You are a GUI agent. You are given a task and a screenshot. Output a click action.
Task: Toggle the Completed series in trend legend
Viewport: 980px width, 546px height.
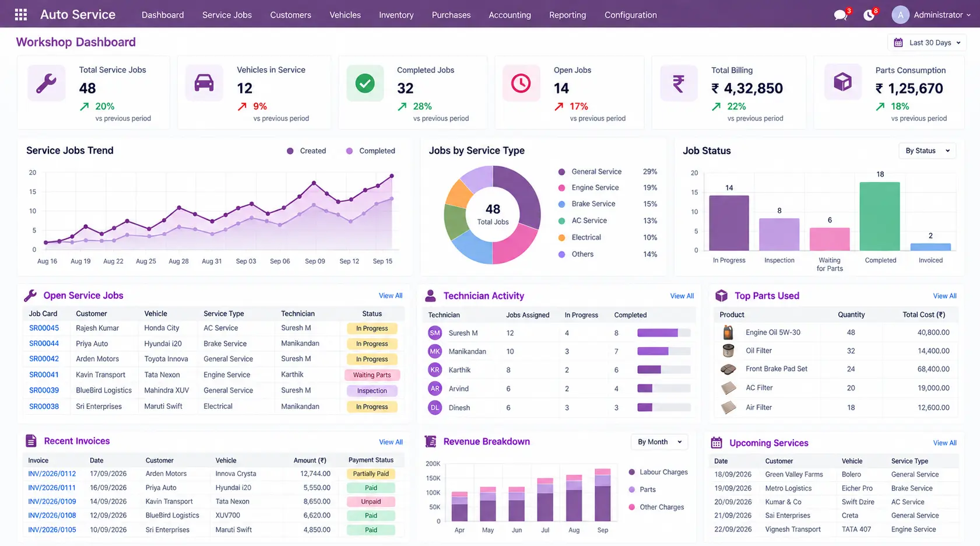[370, 151]
